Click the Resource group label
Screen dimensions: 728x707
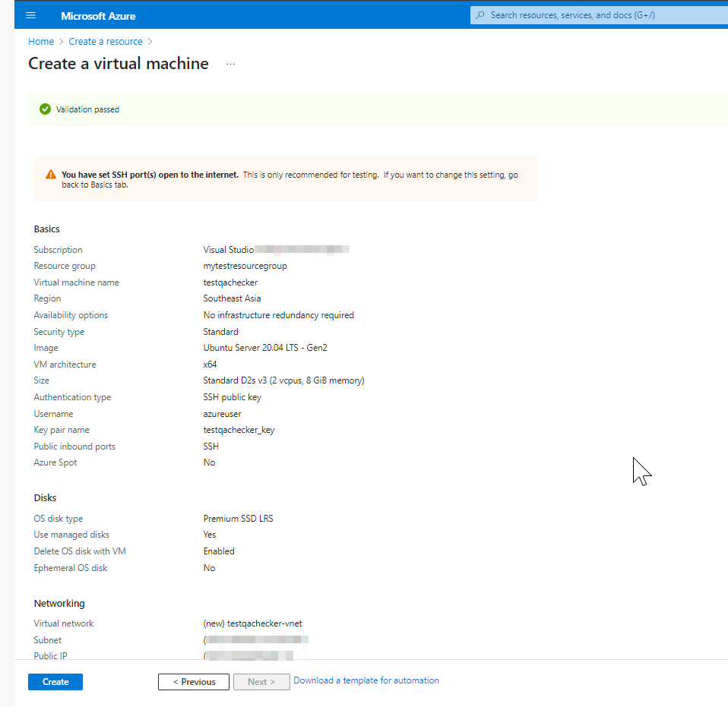pos(65,266)
